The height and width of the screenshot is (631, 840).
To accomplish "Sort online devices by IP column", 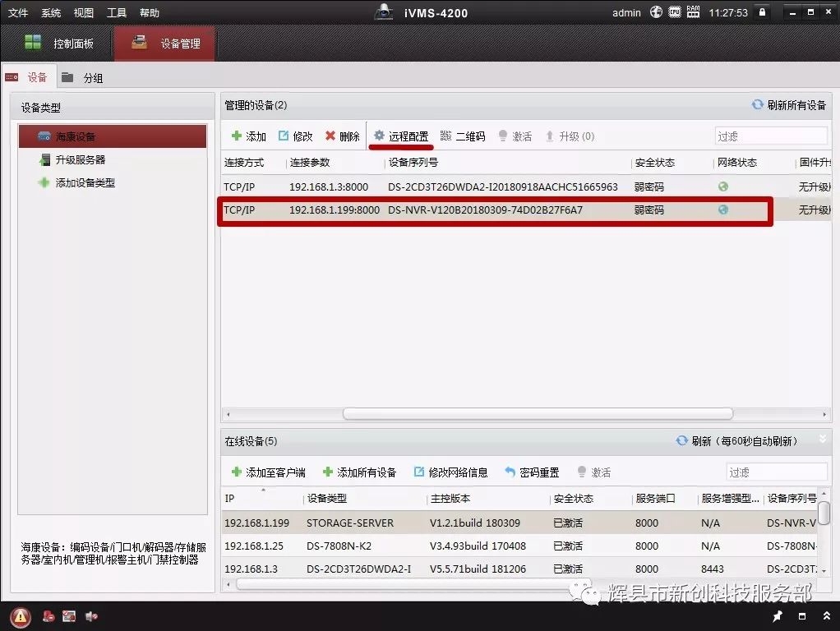I will pyautogui.click(x=229, y=498).
